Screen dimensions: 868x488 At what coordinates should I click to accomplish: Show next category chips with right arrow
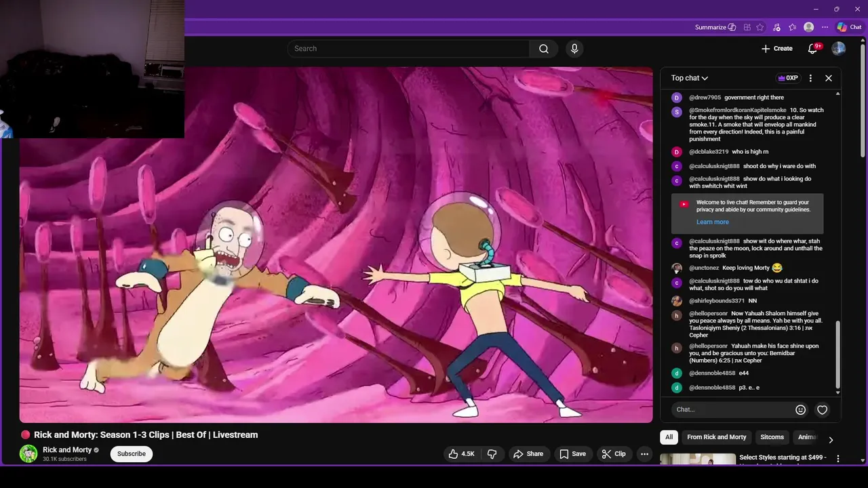click(x=831, y=440)
